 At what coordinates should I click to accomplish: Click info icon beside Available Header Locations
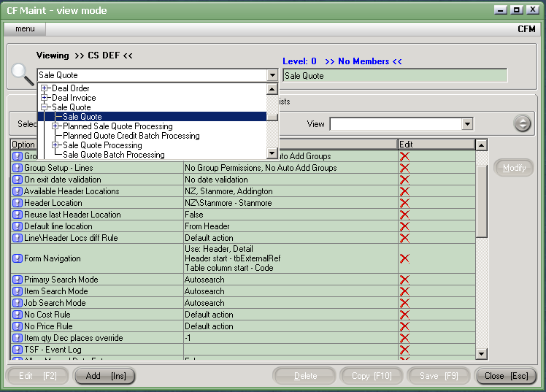coord(17,191)
